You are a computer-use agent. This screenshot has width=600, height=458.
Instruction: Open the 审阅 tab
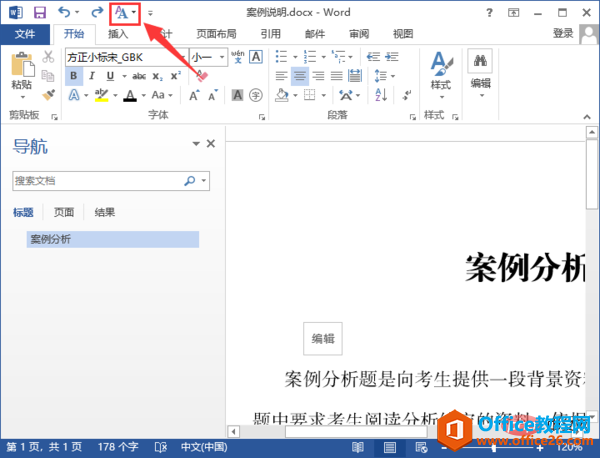(x=359, y=34)
